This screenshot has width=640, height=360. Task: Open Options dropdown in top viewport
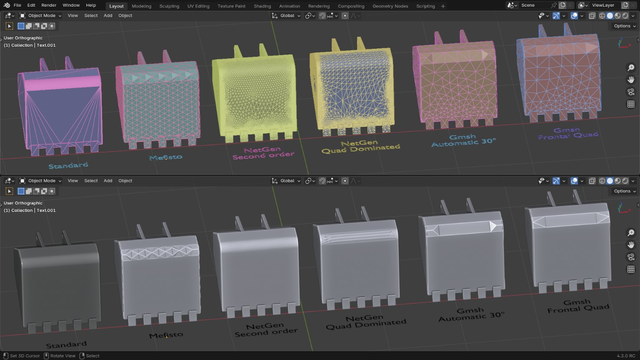[624, 26]
